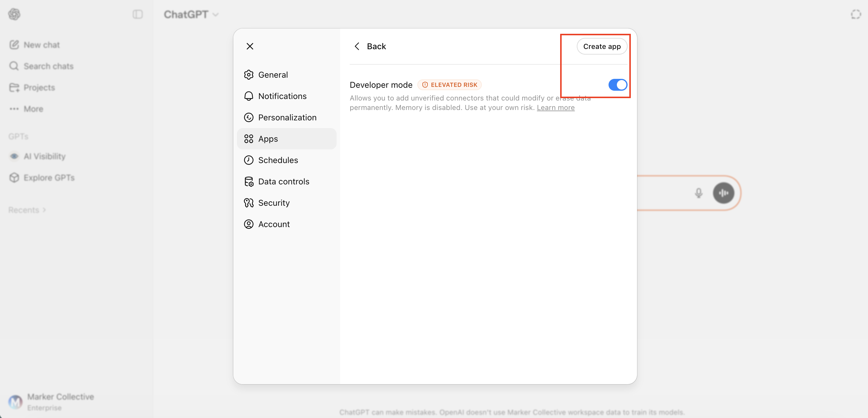Open Explore GPTs in sidebar
The width and height of the screenshot is (868, 418).
(x=49, y=177)
